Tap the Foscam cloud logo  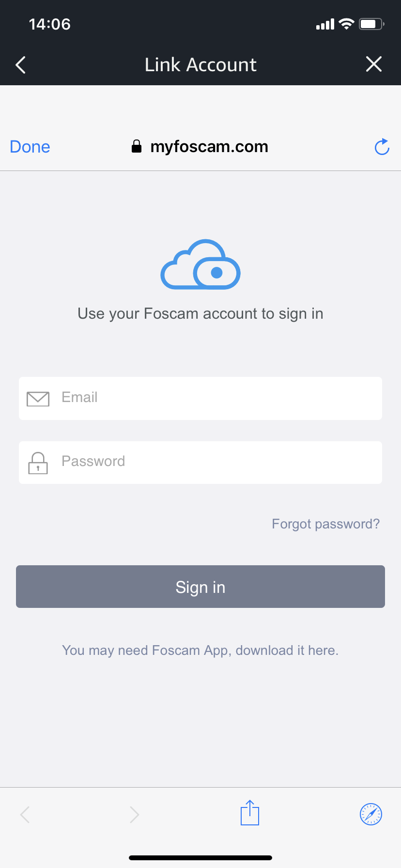200,264
